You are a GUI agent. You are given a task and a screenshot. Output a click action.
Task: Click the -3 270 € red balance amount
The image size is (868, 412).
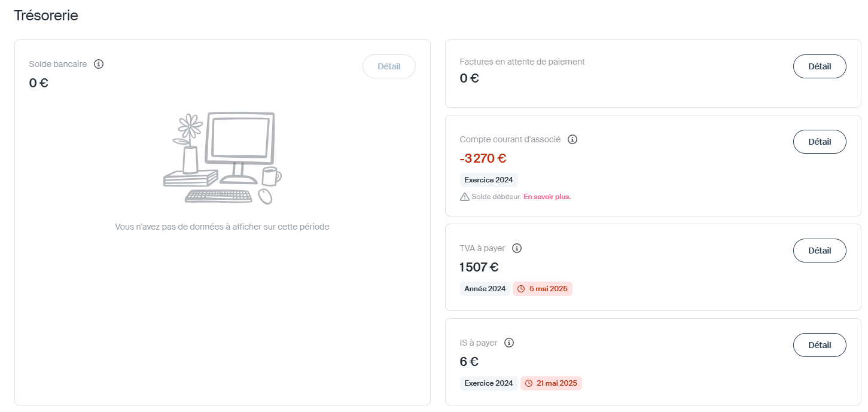tap(483, 158)
